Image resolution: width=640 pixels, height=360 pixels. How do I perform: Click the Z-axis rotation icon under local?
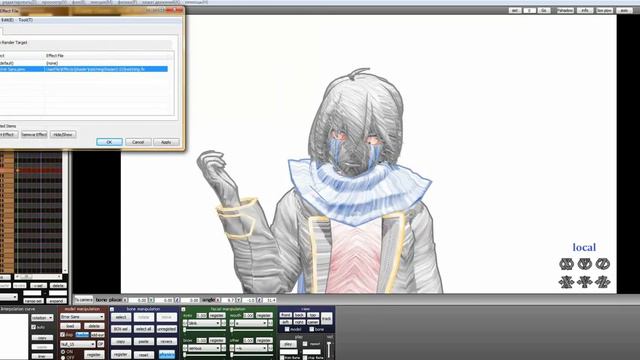pos(602,264)
